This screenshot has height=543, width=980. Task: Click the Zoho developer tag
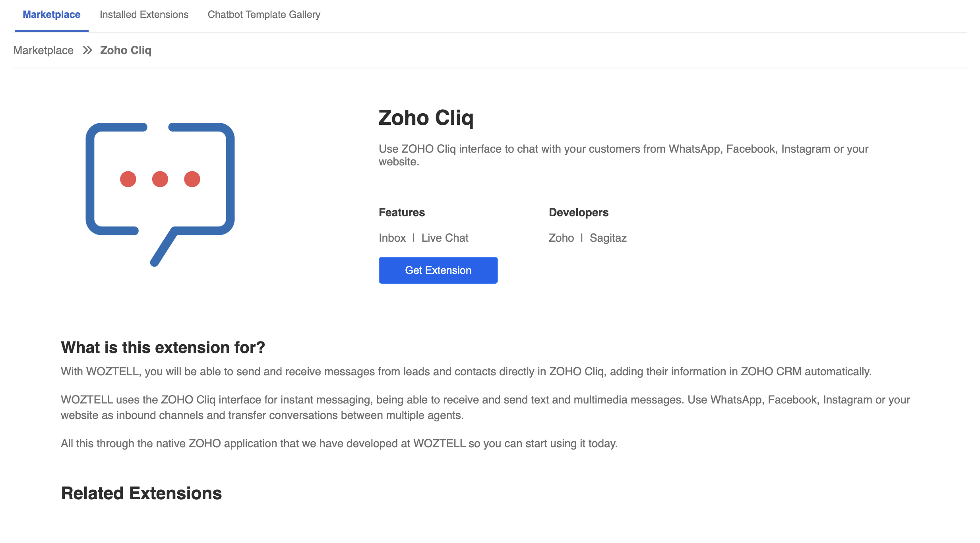point(561,238)
